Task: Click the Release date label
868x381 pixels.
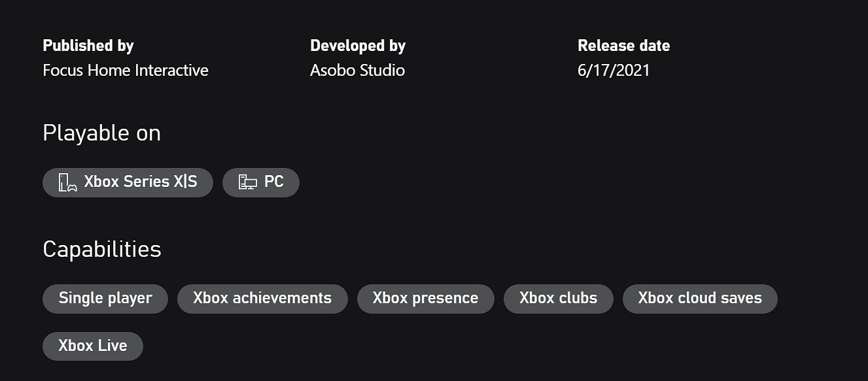Action: 624,45
